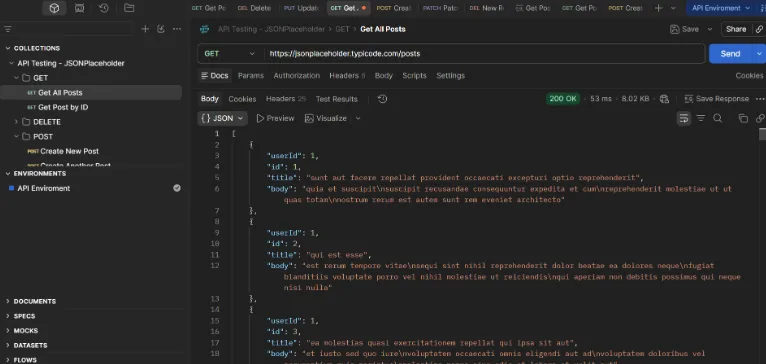This screenshot has width=766, height=364.
Task: Click the filter response icon
Action: pyautogui.click(x=701, y=118)
